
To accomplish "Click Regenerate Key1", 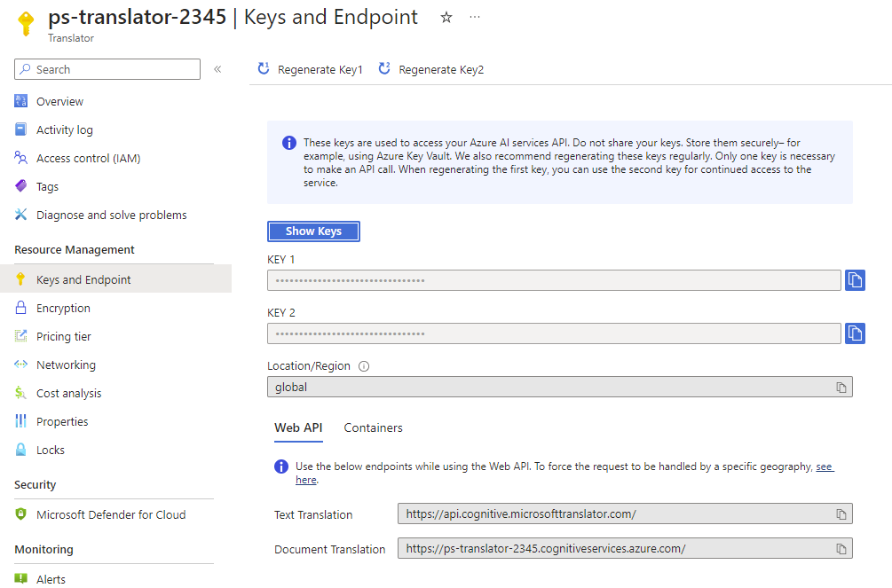I will 311,69.
